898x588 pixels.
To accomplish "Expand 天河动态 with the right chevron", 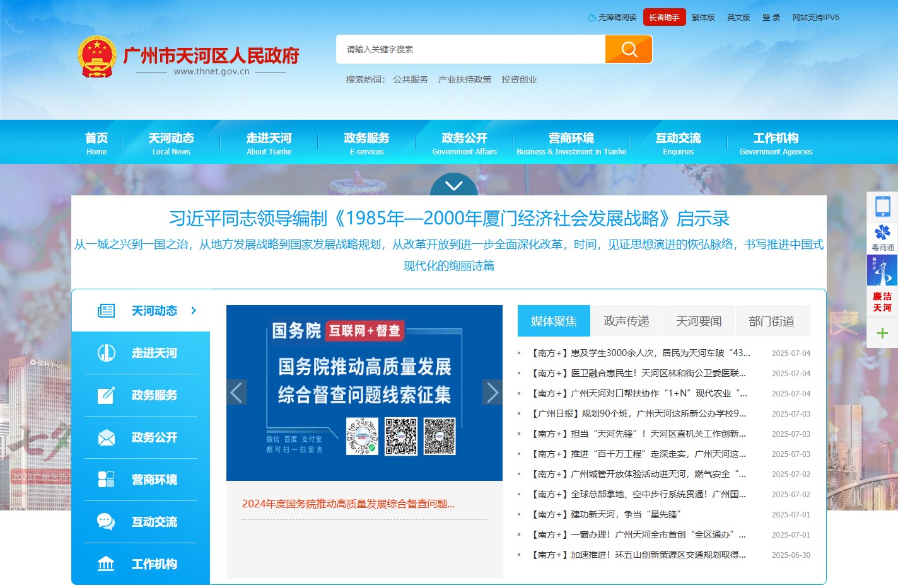I will [194, 311].
